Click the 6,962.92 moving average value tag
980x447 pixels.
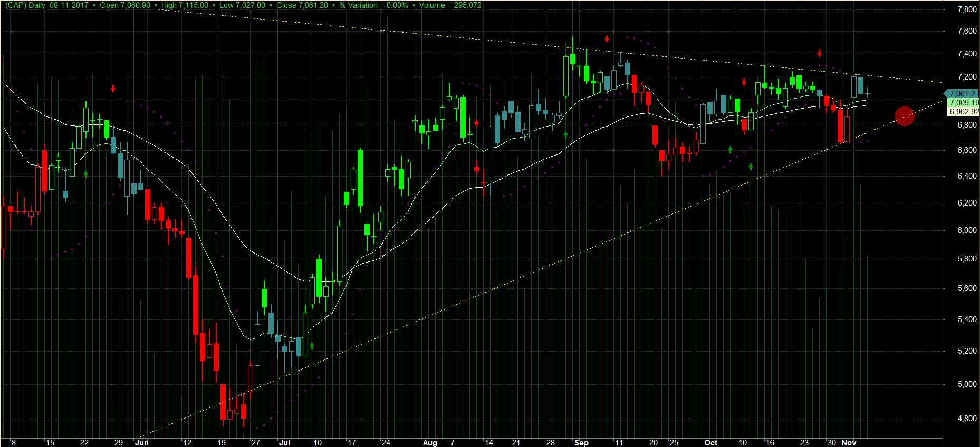point(964,112)
